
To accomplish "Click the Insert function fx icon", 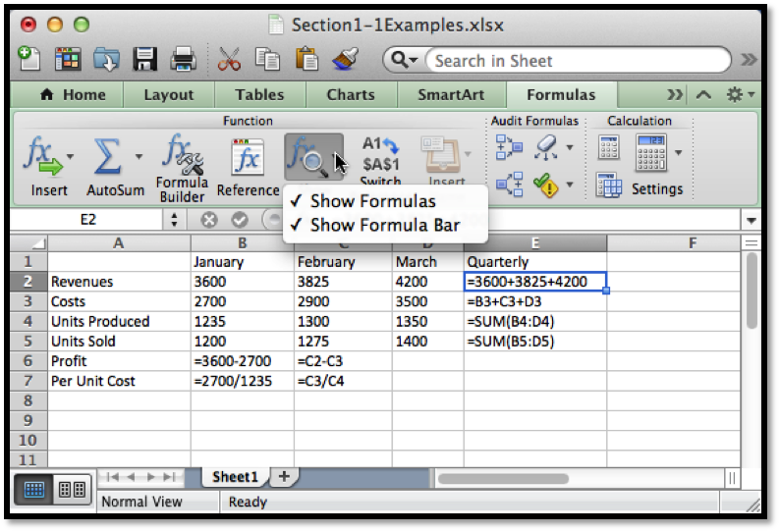I will pyautogui.click(x=39, y=155).
